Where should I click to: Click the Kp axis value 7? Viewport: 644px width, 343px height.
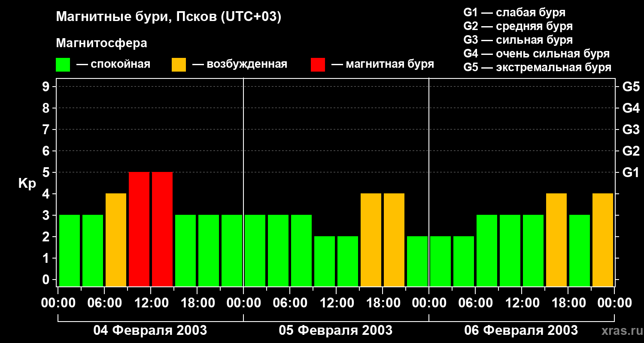pyautogui.click(x=46, y=129)
